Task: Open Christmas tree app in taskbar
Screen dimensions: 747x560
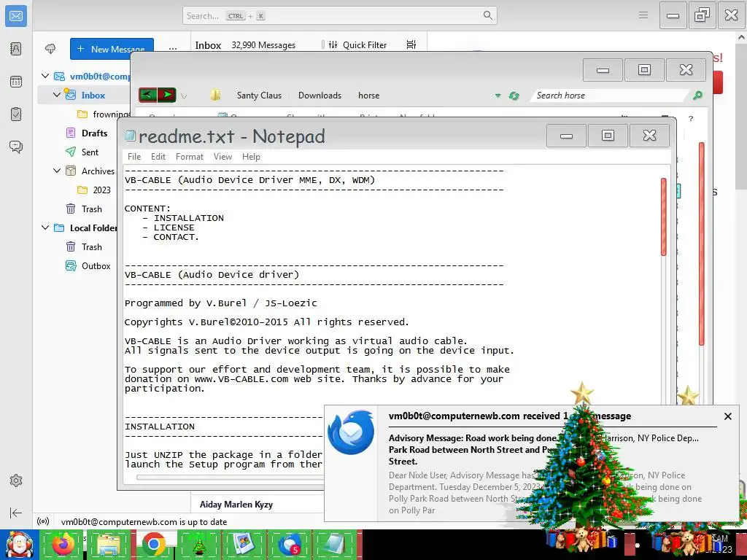Action: (199, 545)
